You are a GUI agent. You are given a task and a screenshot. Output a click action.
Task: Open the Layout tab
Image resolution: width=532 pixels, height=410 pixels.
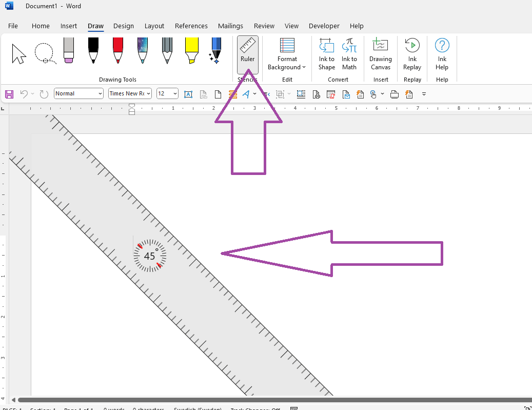pyautogui.click(x=154, y=26)
